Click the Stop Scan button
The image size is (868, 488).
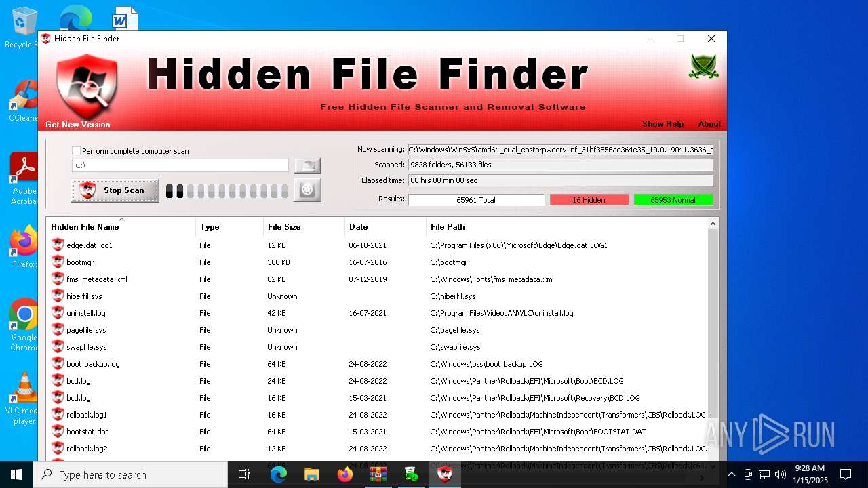[115, 190]
